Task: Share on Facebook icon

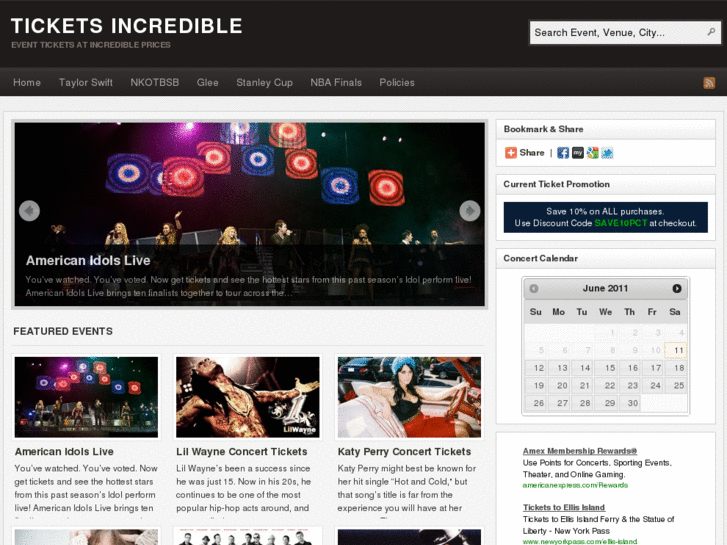Action: click(563, 153)
